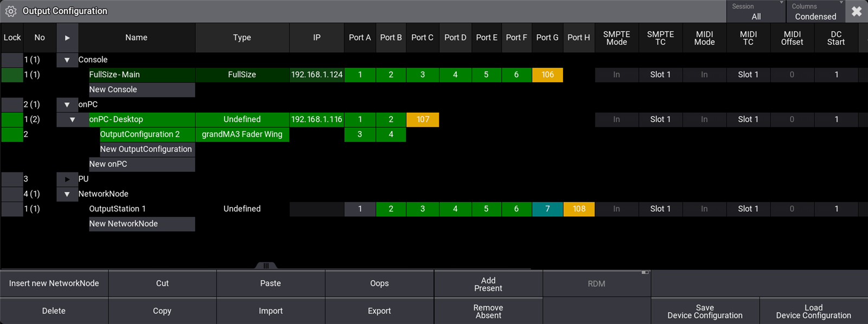This screenshot has height=324, width=868.
Task: Click grandMA3 Fader Wing type cell
Action: coord(242,134)
